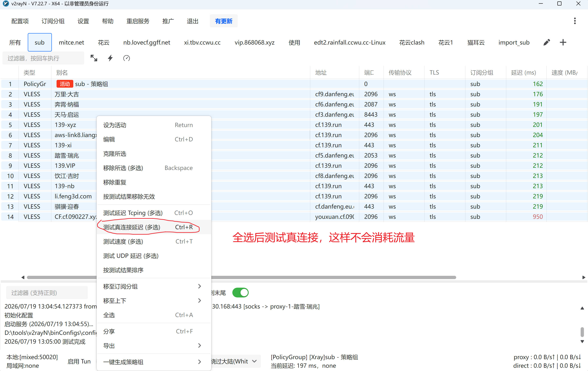Switch to the 猫耳云 tab

(x=476, y=42)
